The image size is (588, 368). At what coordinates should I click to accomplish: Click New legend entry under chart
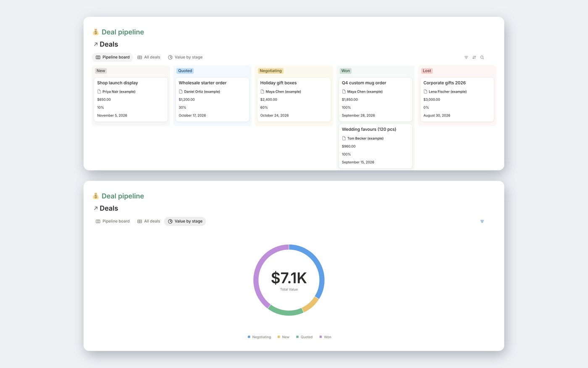(283, 337)
